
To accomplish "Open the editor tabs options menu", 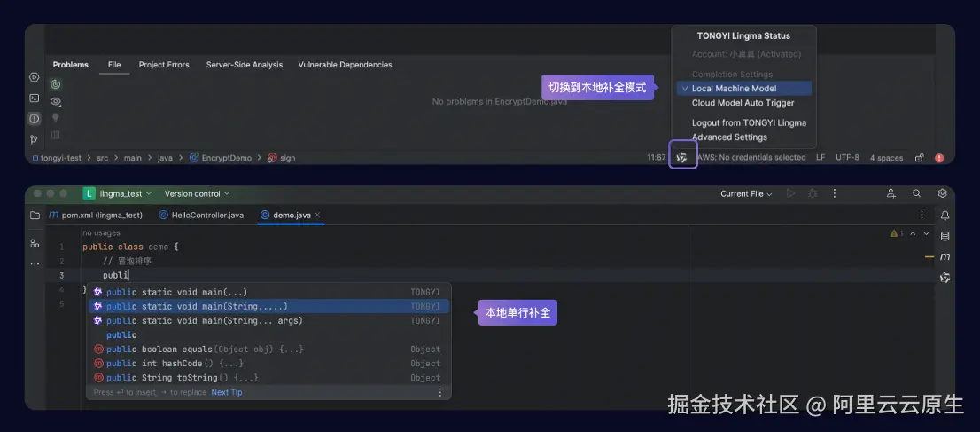I will tap(922, 215).
